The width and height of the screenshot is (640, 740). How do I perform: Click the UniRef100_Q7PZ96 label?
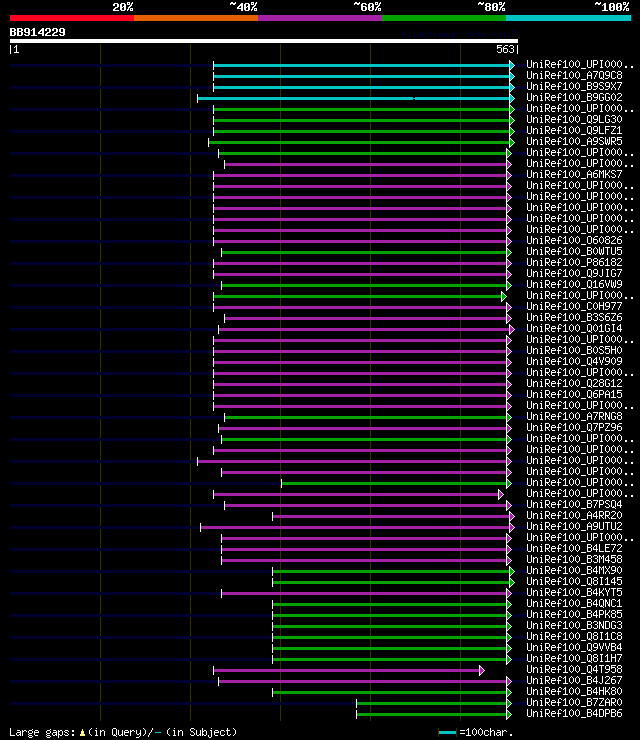click(574, 427)
